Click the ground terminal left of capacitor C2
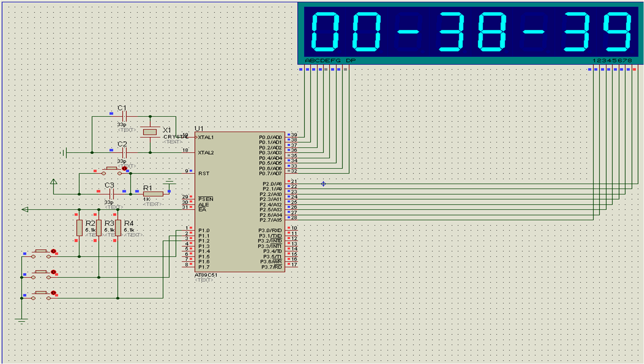The image size is (644, 364). [x=63, y=153]
